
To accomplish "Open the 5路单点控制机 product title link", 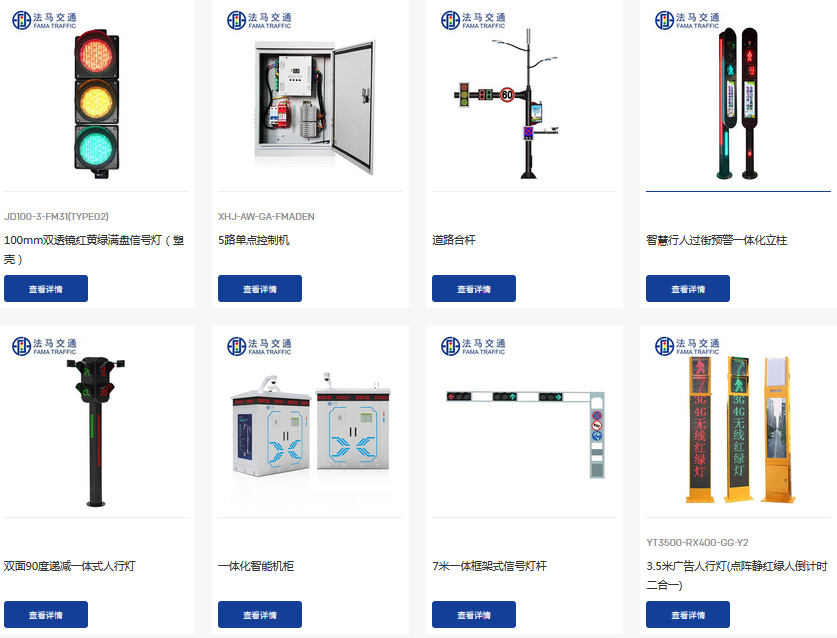I will pos(254,240).
